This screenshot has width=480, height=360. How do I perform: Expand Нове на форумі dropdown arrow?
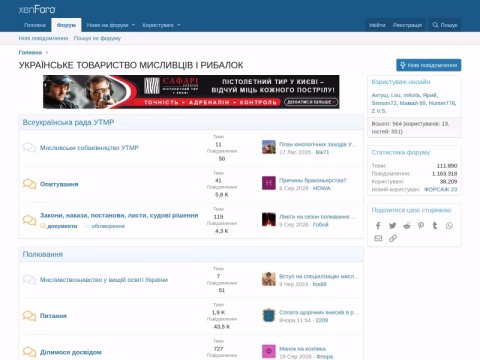pos(133,25)
